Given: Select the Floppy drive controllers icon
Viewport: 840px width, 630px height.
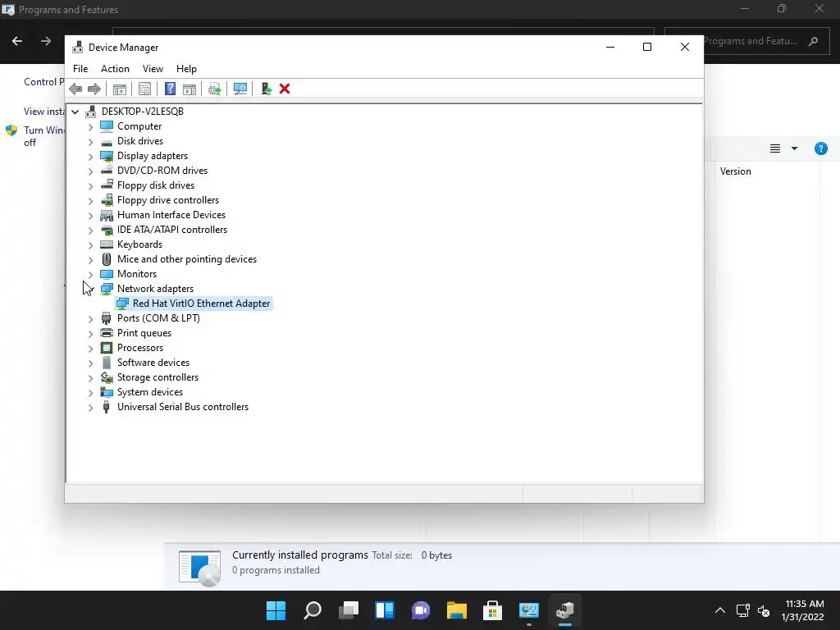Looking at the screenshot, I should [x=107, y=200].
